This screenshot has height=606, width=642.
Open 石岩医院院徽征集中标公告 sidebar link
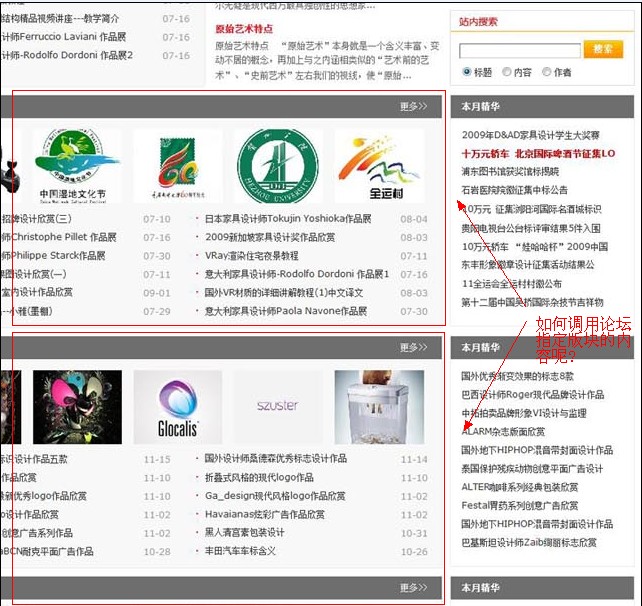pos(515,190)
